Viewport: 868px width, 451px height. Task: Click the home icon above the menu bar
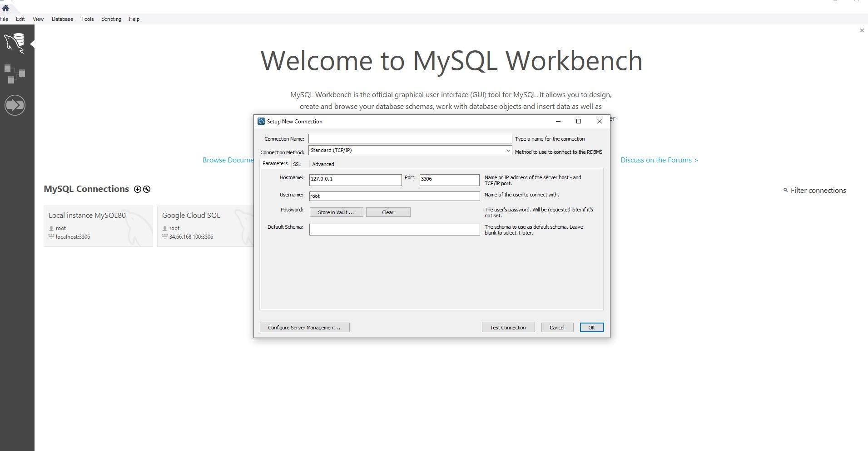pyautogui.click(x=5, y=8)
